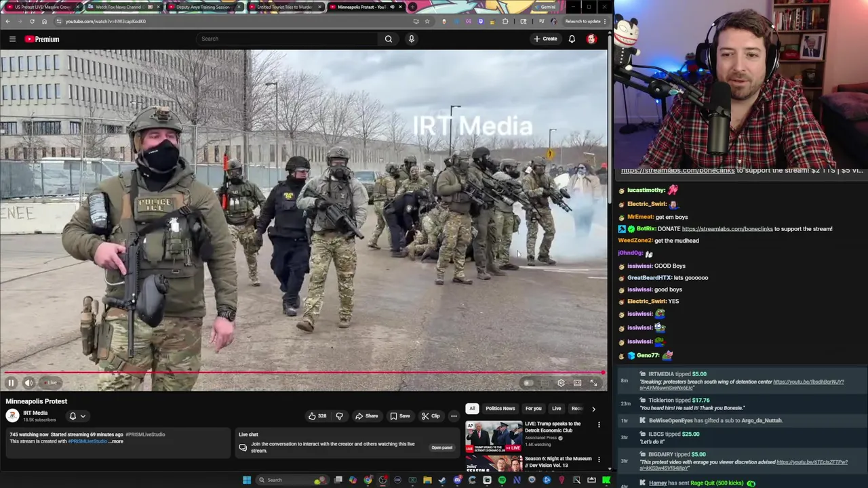Click the Create button in YouTube header
The image size is (868, 488).
point(545,39)
